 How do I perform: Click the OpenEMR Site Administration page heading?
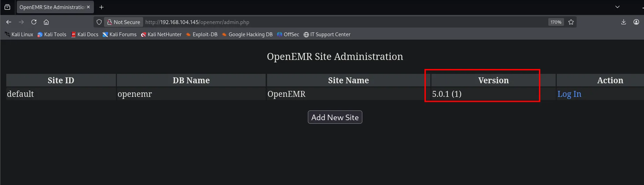[x=335, y=56]
